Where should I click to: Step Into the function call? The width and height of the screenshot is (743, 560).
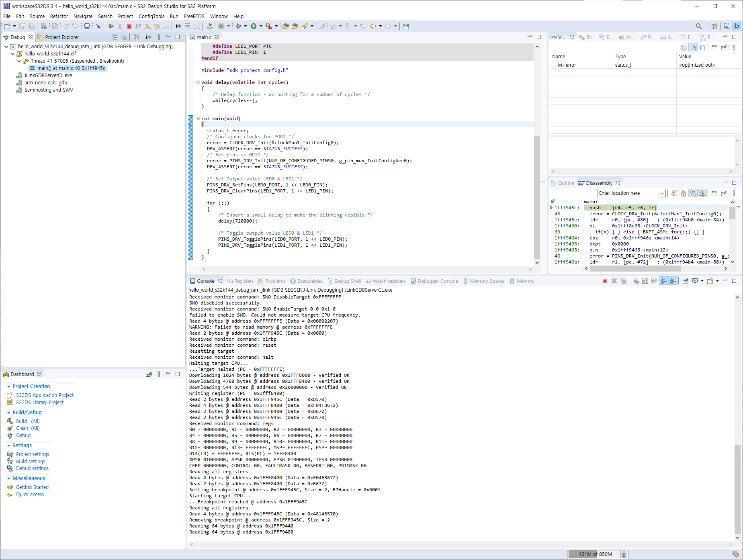[147, 26]
